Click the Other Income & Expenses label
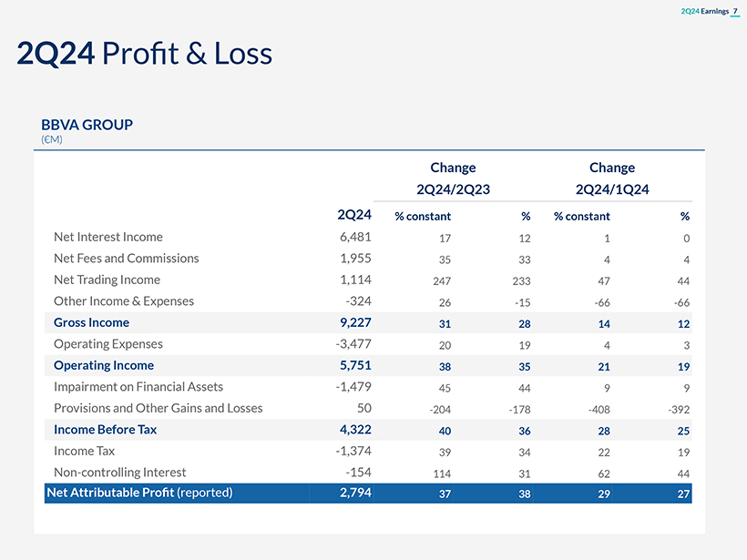 123,301
